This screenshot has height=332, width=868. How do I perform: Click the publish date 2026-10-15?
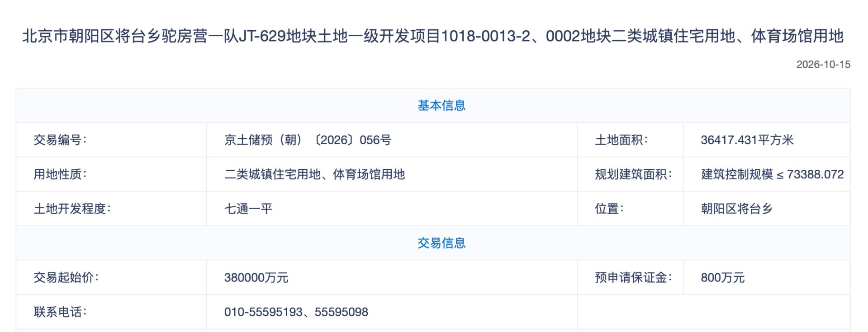(823, 65)
